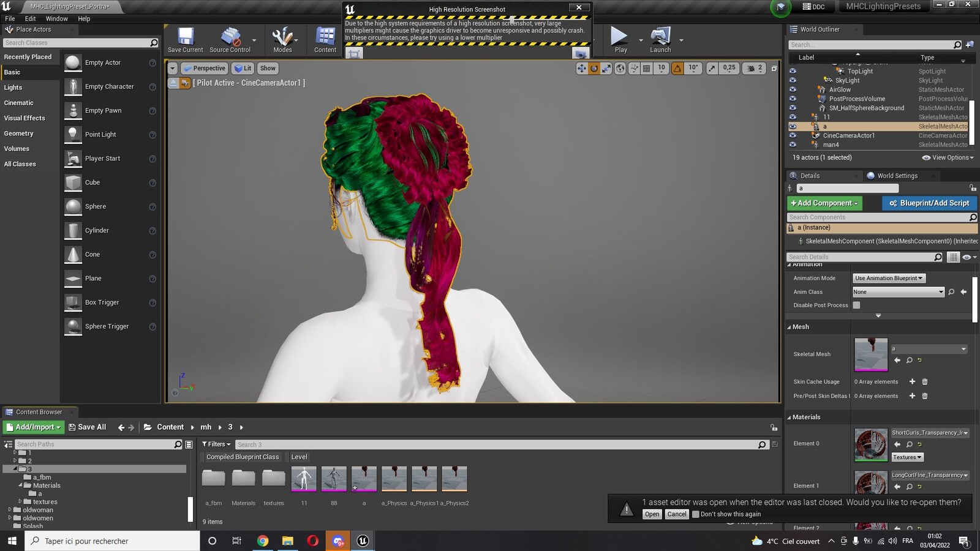Check the Disable Post Process checkbox
Image resolution: width=980 pixels, height=551 pixels.
coord(856,305)
